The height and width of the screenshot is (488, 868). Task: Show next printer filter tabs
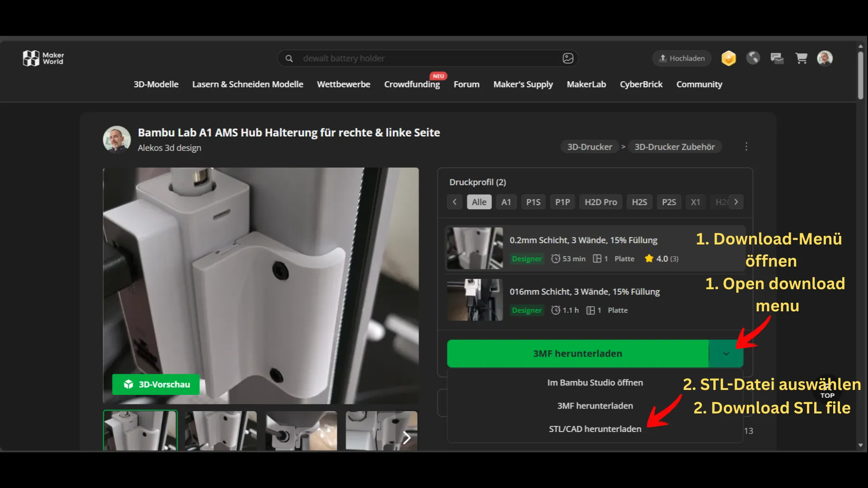(x=736, y=202)
